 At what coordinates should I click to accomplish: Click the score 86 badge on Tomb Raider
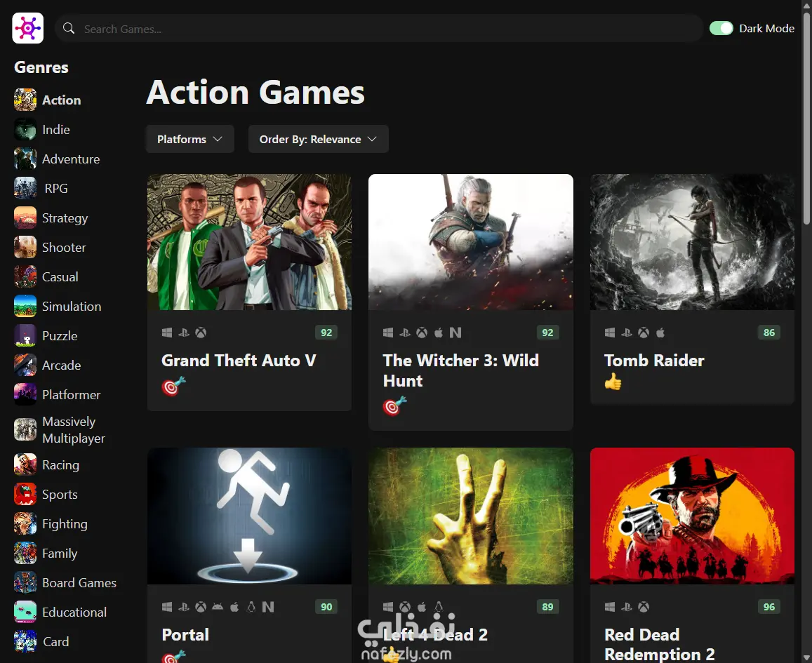pos(769,333)
